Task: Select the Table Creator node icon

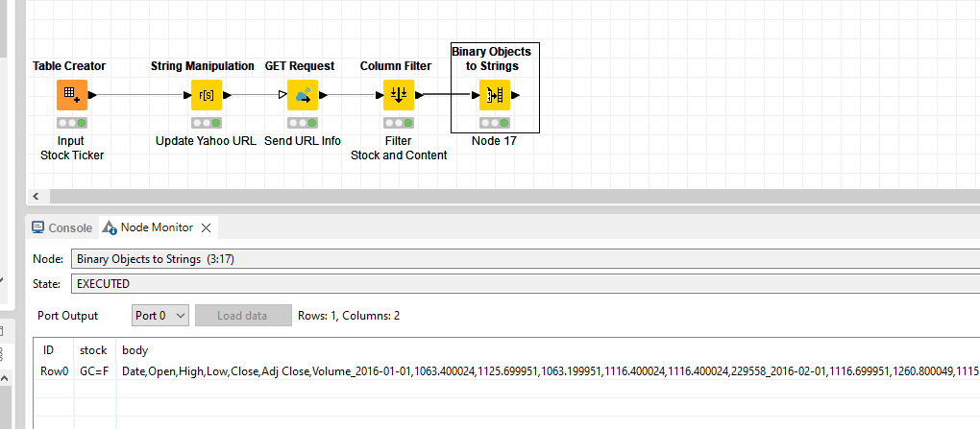Action: (x=72, y=95)
